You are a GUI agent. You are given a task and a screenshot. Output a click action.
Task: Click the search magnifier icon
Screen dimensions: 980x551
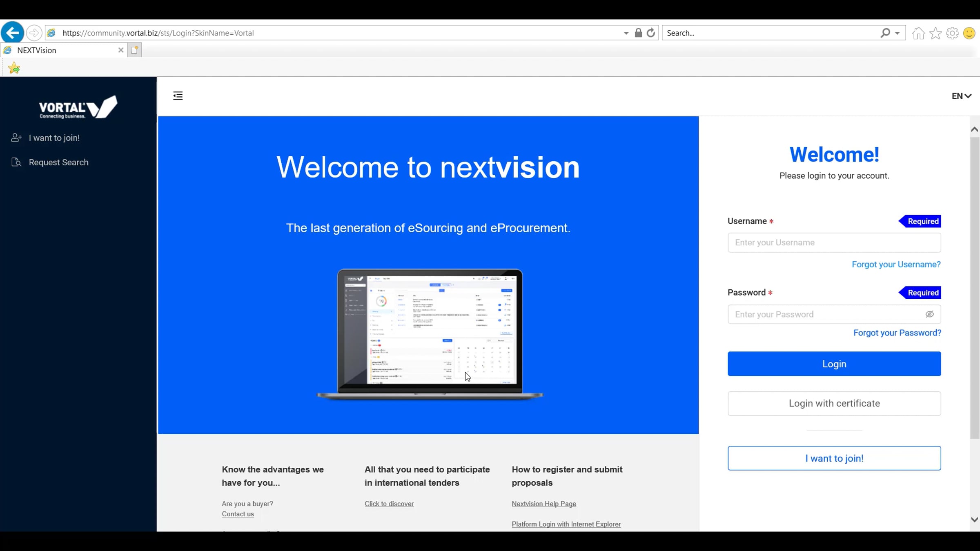(885, 33)
